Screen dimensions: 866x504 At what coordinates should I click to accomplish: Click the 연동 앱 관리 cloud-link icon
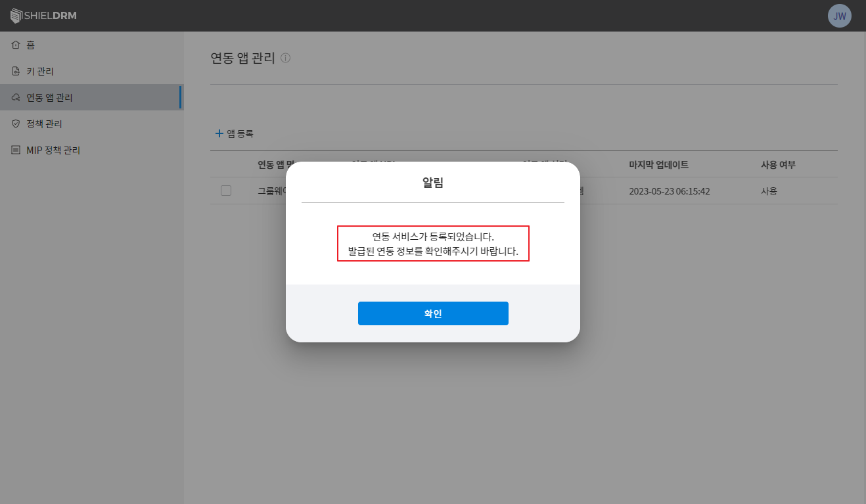point(15,97)
